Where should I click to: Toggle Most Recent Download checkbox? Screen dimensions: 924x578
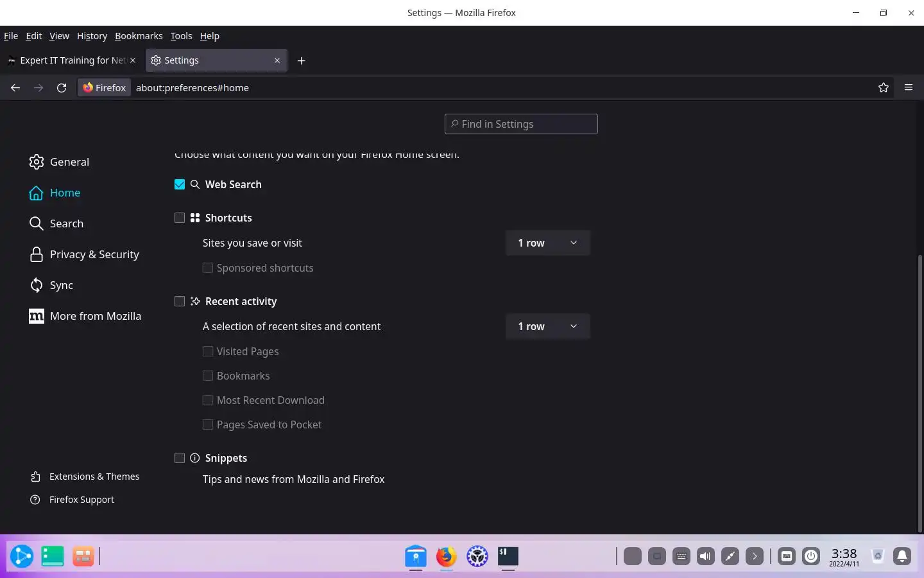(x=208, y=400)
